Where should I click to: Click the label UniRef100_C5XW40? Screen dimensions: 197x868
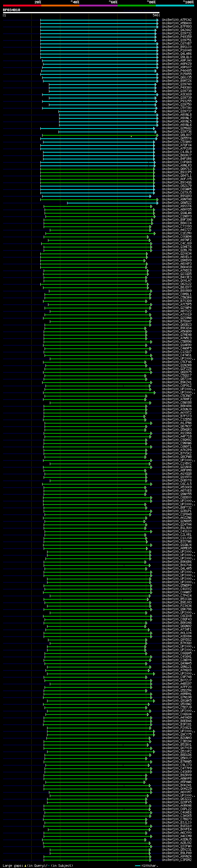(177, 142)
